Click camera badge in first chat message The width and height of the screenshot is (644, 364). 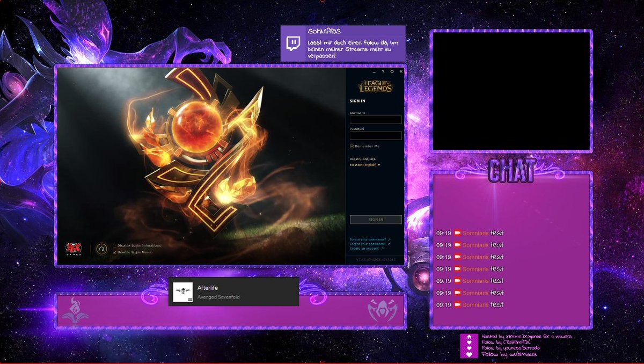(x=458, y=233)
